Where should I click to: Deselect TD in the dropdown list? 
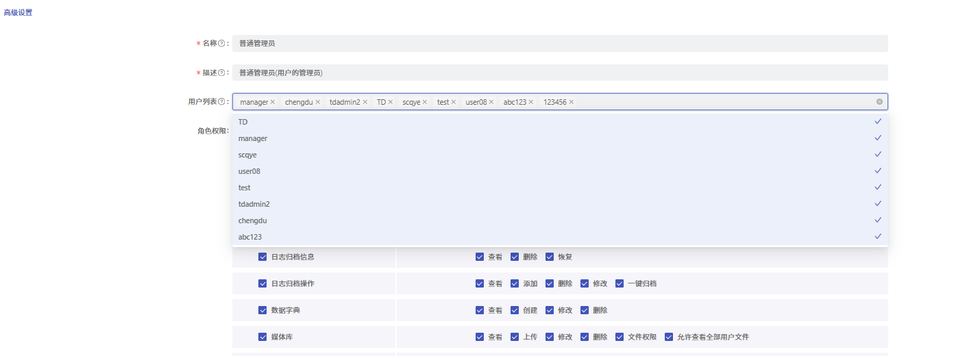click(x=560, y=122)
